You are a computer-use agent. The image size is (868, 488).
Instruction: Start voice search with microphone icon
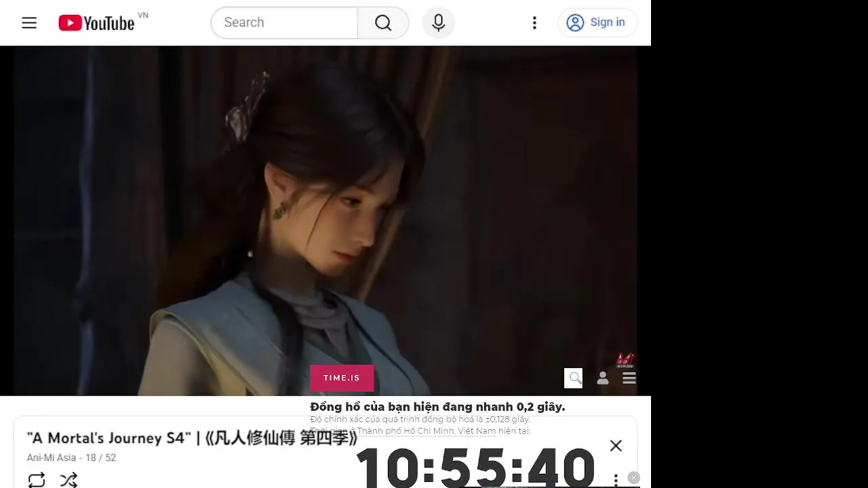(439, 22)
